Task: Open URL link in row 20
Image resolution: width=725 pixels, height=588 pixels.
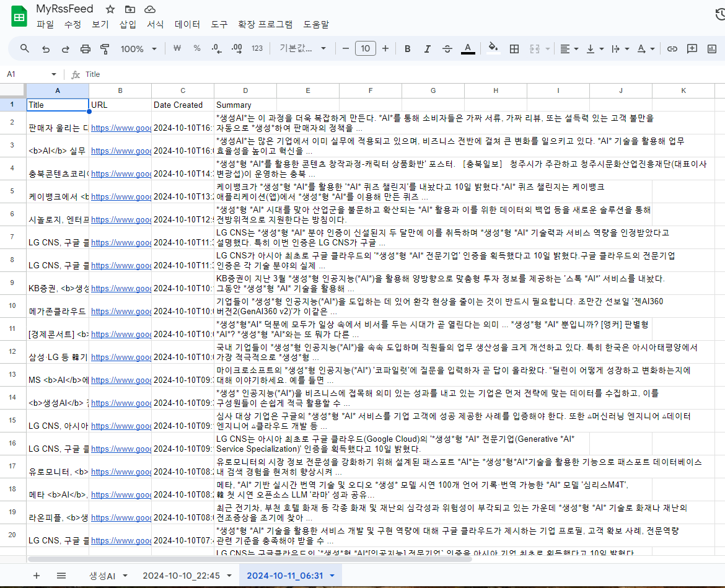Action: [121, 540]
